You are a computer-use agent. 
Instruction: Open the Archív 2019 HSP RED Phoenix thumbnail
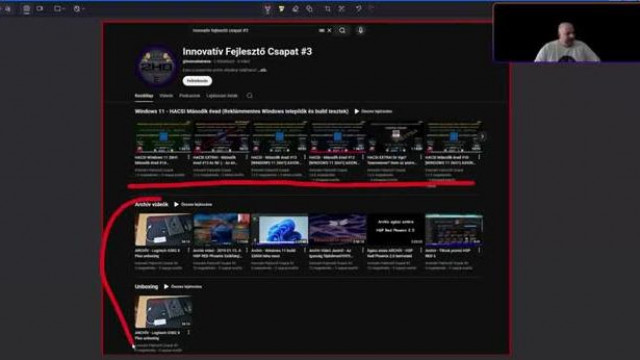click(x=221, y=229)
